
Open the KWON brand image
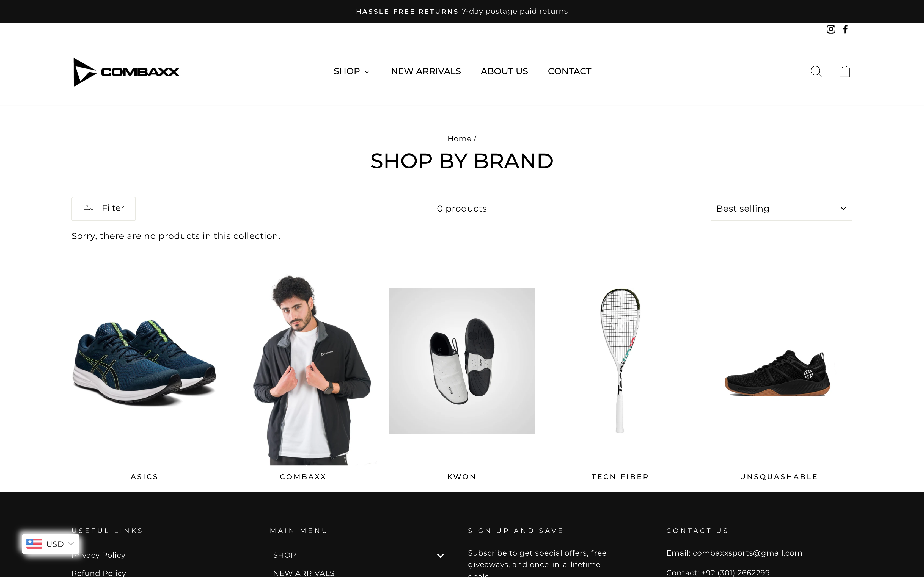462,361
